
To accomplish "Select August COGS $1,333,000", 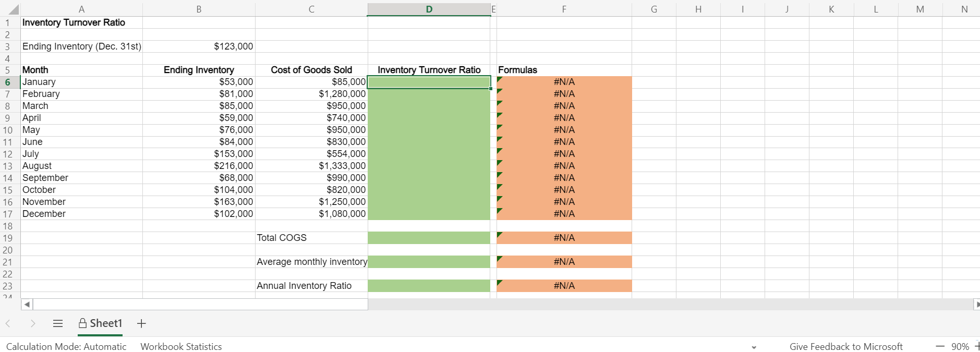I will 311,166.
